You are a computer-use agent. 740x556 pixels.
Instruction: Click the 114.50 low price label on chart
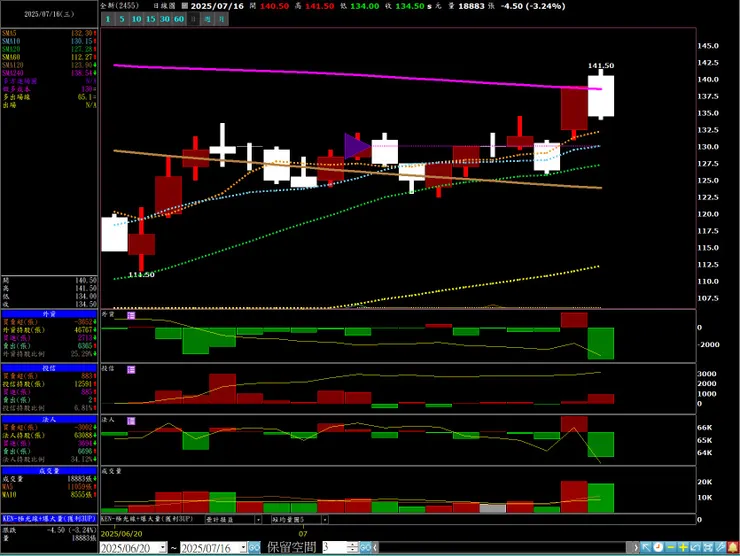[141, 275]
